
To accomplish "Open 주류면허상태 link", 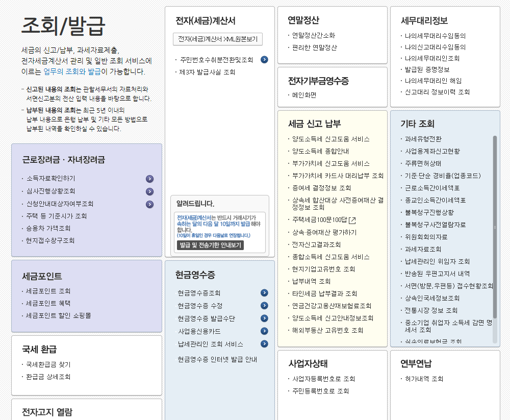I will pos(423,163).
